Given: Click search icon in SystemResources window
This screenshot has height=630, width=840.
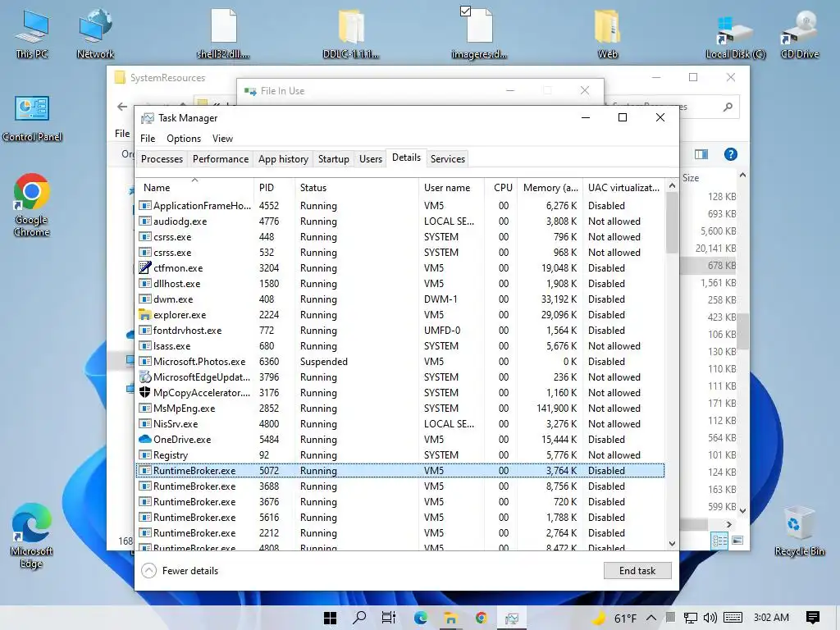Looking at the screenshot, I should coord(728,107).
